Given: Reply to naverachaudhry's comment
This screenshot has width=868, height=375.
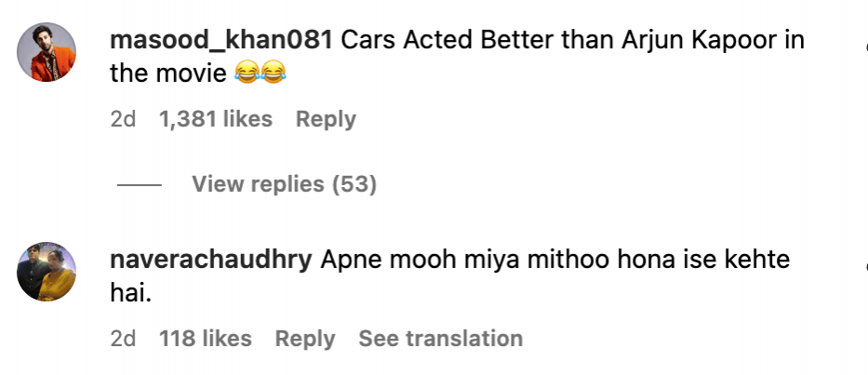Looking at the screenshot, I should [305, 339].
